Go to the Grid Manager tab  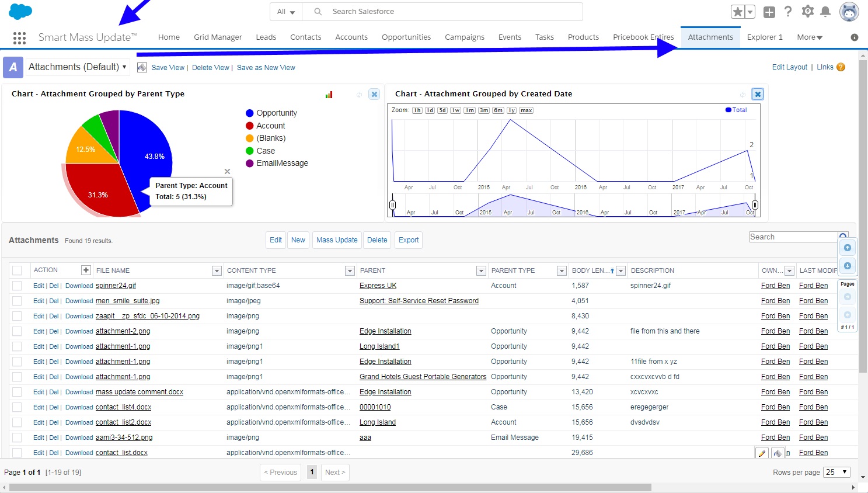tap(218, 37)
